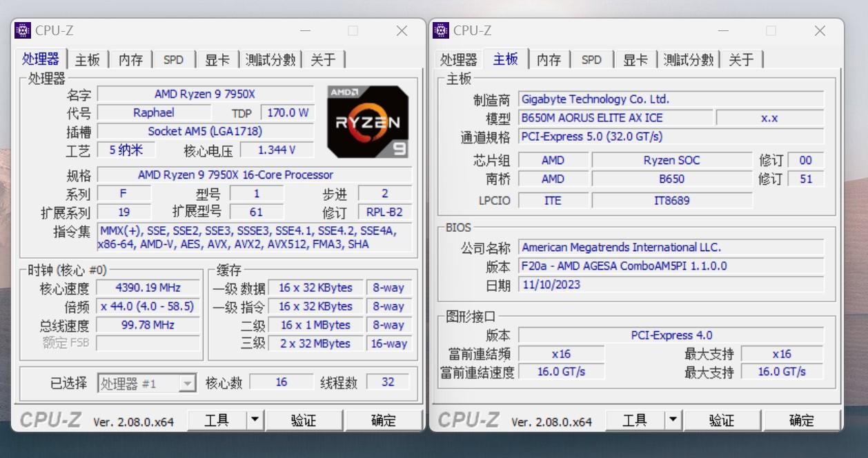This screenshot has width=868, height=458.
Task: Click the 确定 button in the processor window
Action: coord(384,420)
